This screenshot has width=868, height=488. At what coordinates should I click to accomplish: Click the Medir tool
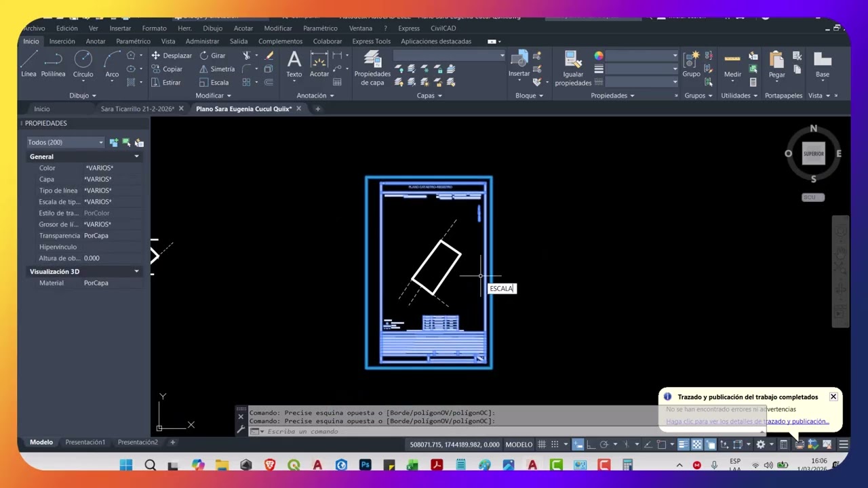732,65
